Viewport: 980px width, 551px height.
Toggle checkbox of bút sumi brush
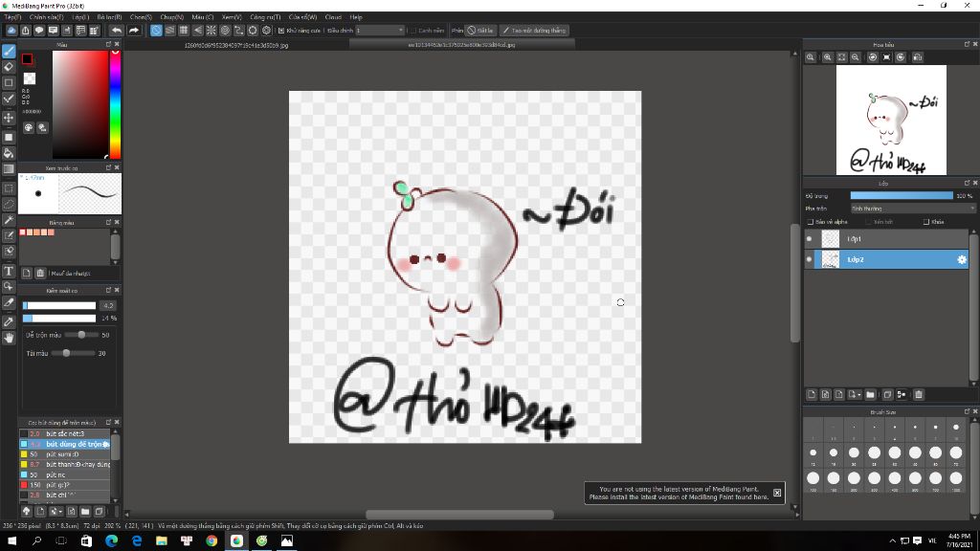pos(24,454)
